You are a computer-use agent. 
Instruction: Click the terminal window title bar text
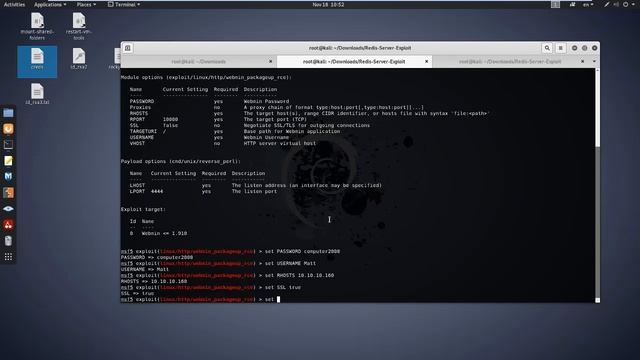click(360, 48)
